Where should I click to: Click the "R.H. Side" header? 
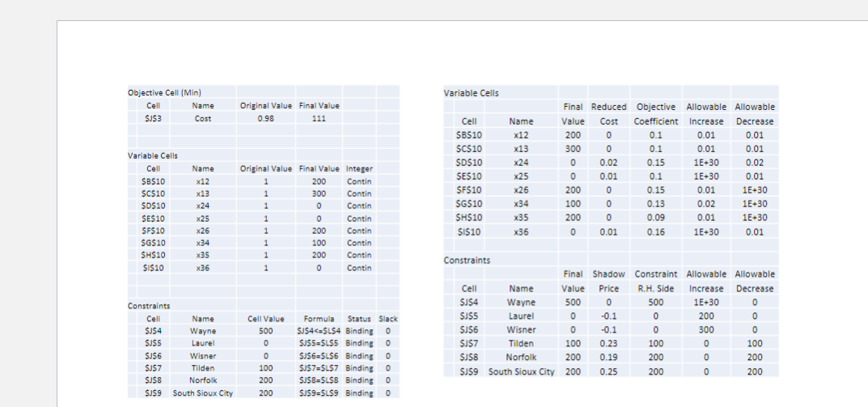(x=656, y=289)
